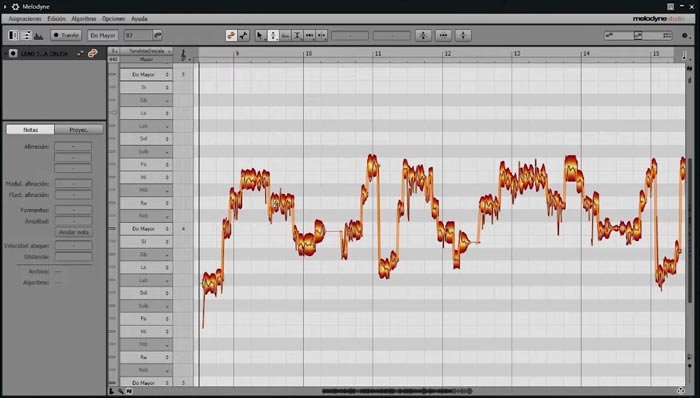Switch to the Proyec. tab
This screenshot has width=700, height=398.
[79, 130]
